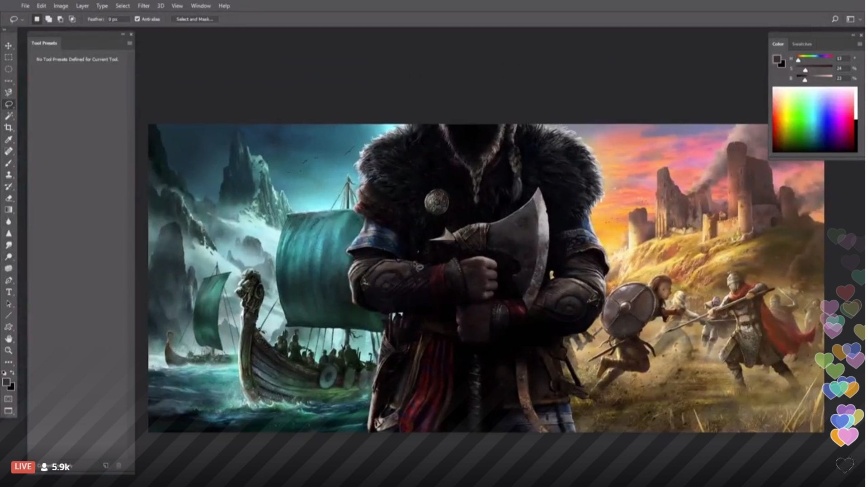Image resolution: width=868 pixels, height=487 pixels.
Task: Choose the Eraser tool
Action: coord(8,199)
